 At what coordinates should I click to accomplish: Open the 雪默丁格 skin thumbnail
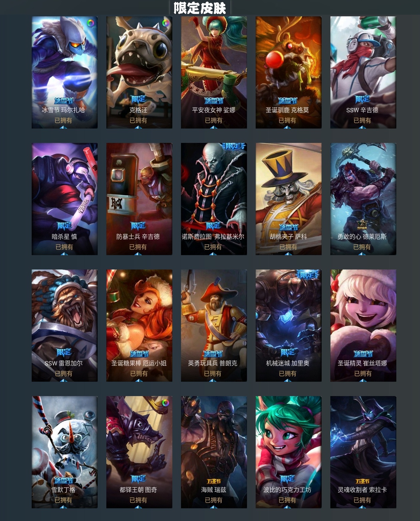tap(65, 452)
